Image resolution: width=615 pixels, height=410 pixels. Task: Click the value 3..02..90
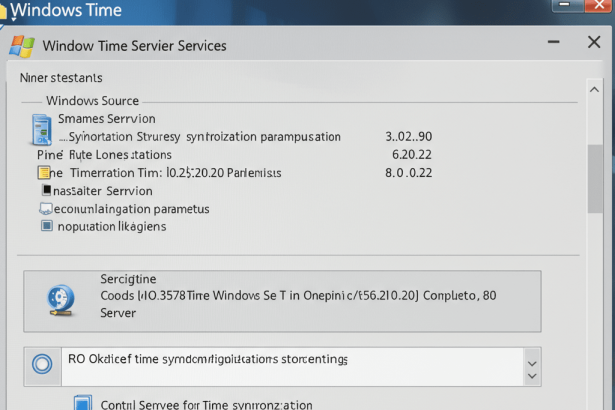click(x=408, y=137)
